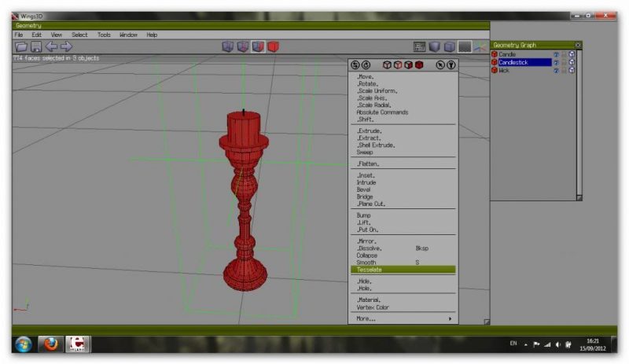Open the Select menu

[79, 35]
